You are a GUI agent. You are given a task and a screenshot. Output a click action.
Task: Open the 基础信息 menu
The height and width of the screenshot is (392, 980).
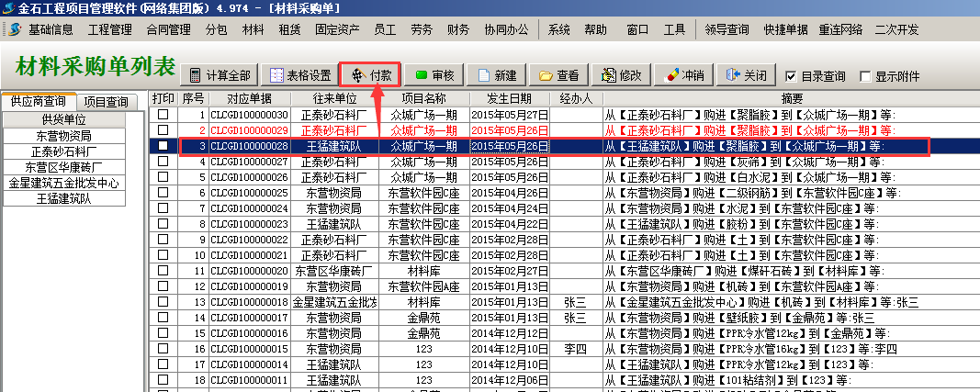coord(51,29)
